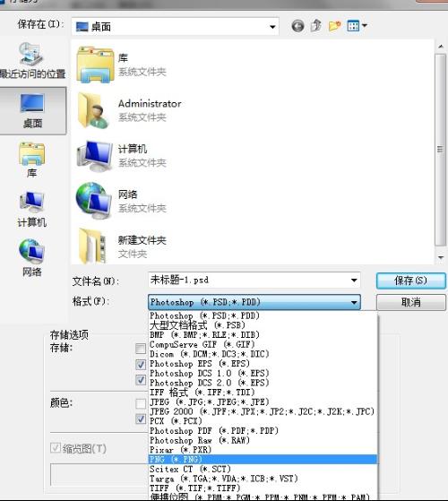Open view menu dropdown arrow

click(365, 25)
